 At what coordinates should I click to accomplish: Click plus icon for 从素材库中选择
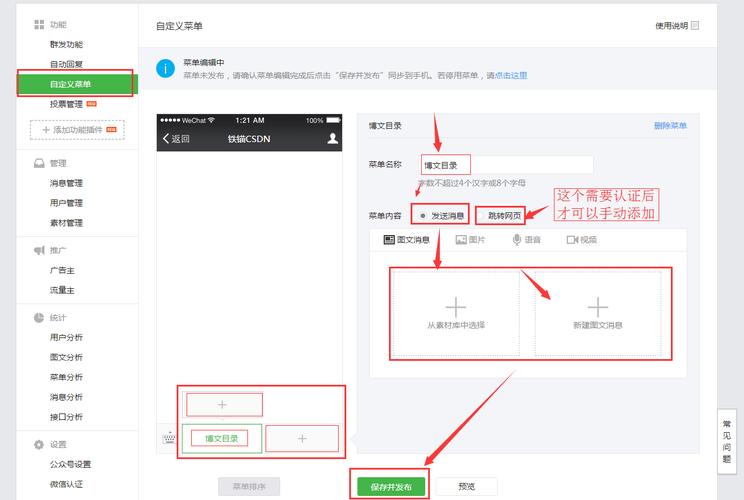pyautogui.click(x=456, y=307)
